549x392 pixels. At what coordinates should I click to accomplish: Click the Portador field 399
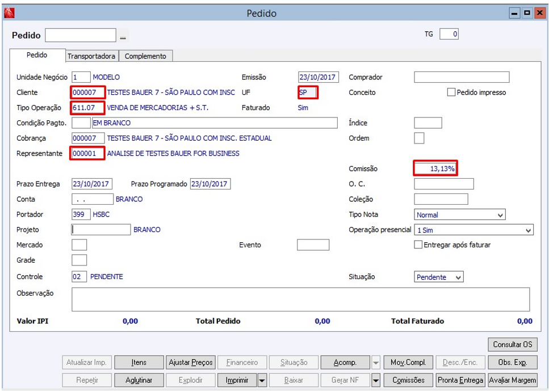click(81, 214)
